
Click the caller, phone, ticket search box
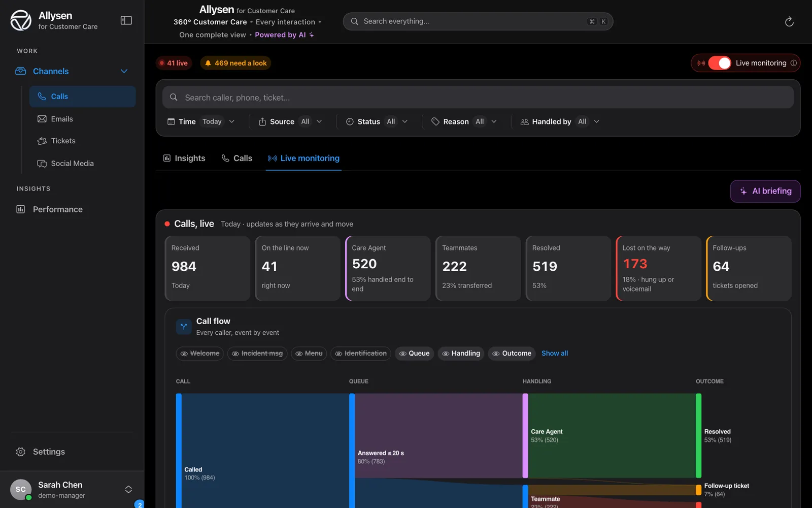coord(478,98)
